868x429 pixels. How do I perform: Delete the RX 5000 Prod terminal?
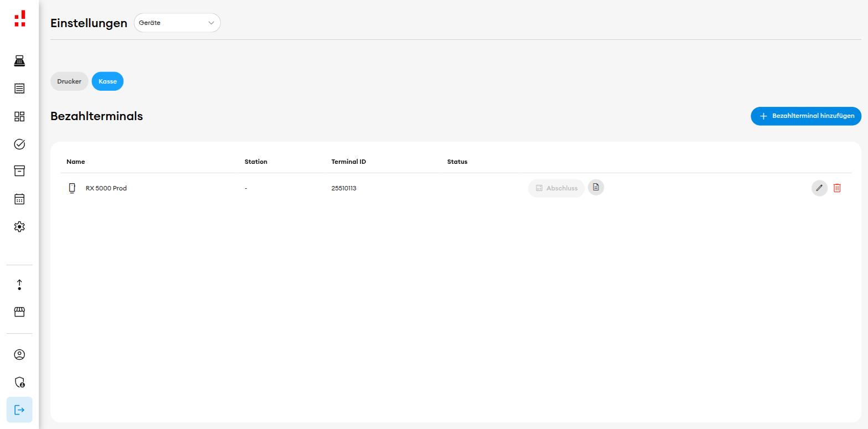tap(837, 188)
